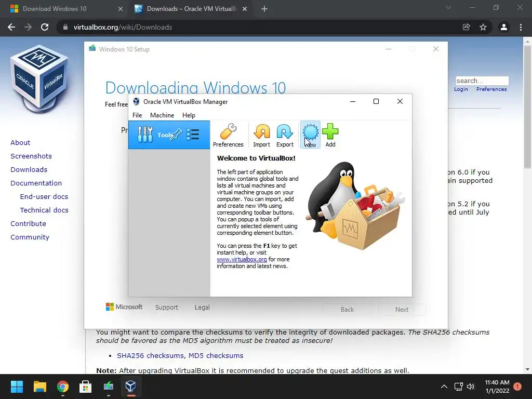Open the About page link

click(x=20, y=142)
